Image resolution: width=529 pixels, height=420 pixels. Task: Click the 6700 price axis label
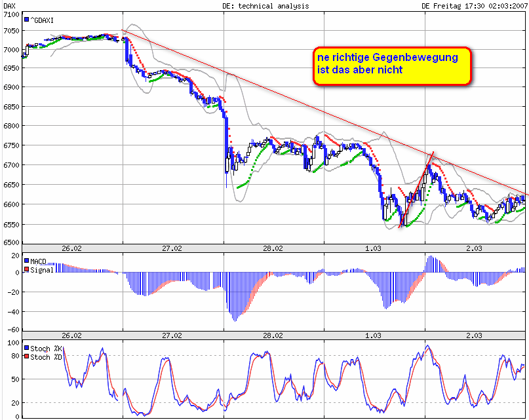pyautogui.click(x=11, y=165)
